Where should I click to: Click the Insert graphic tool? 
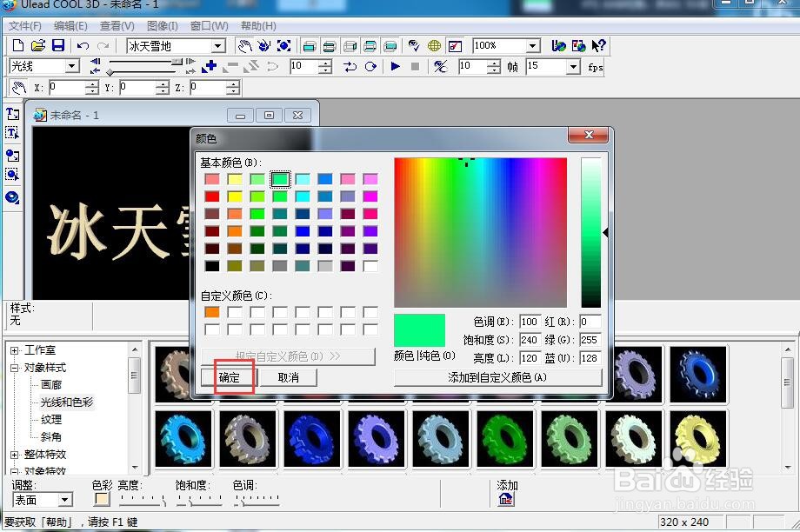pos(12,155)
